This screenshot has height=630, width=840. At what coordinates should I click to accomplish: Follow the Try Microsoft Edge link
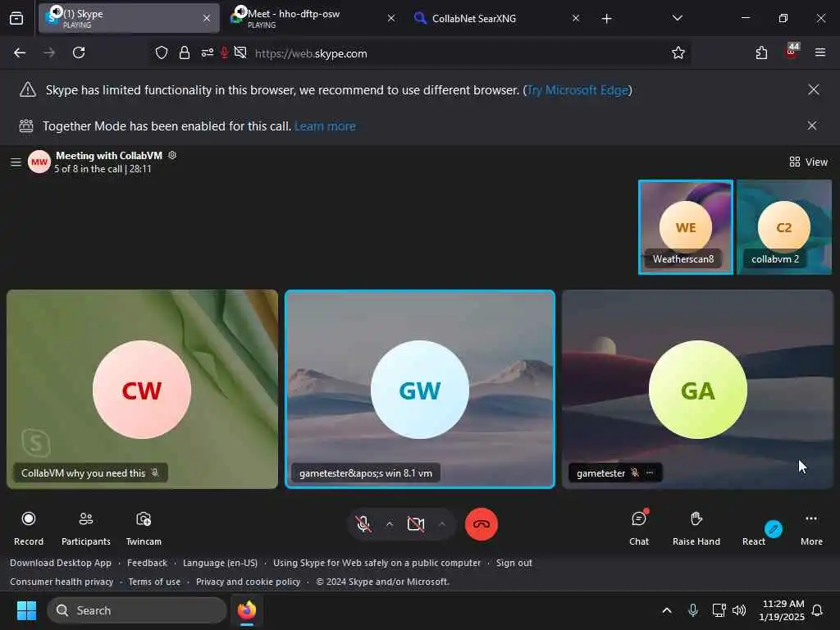coord(577,90)
